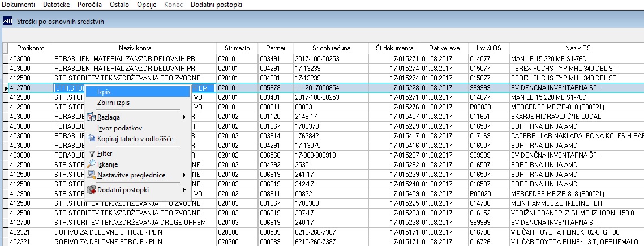Click the Kopiraj tabelo v odložišče icon
644x246 pixels.
click(91, 139)
